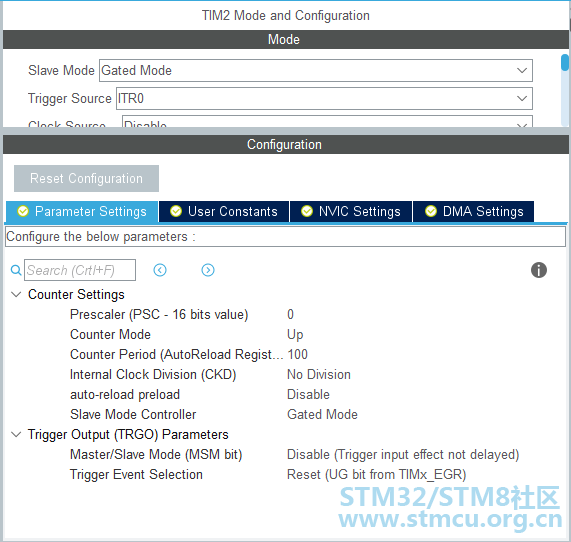Click the Trigger Event Selection label

[x=136, y=475]
